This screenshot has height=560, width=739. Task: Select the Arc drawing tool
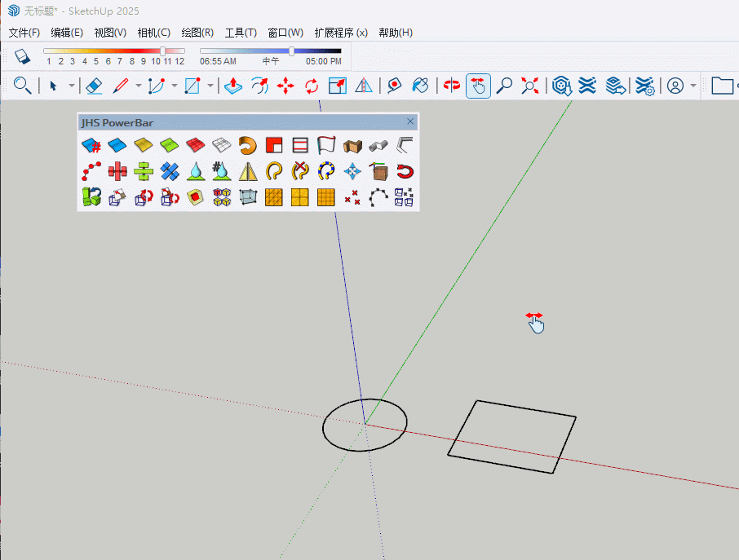[x=156, y=86]
